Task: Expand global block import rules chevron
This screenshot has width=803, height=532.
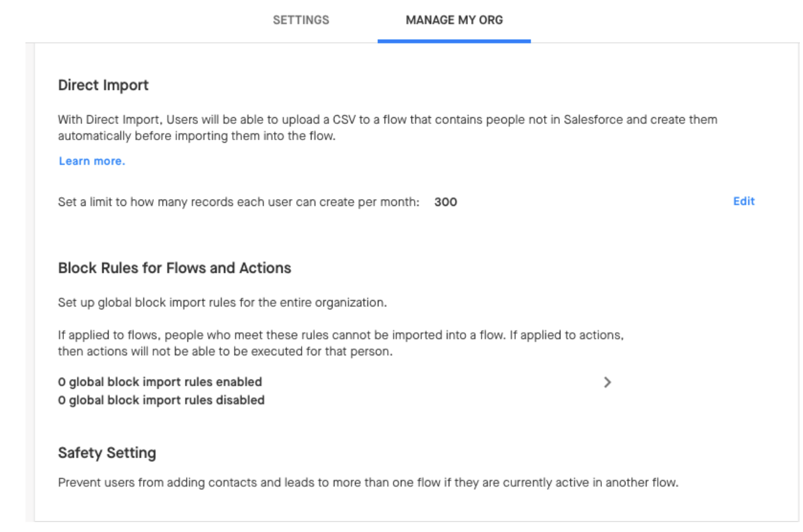Action: tap(608, 383)
